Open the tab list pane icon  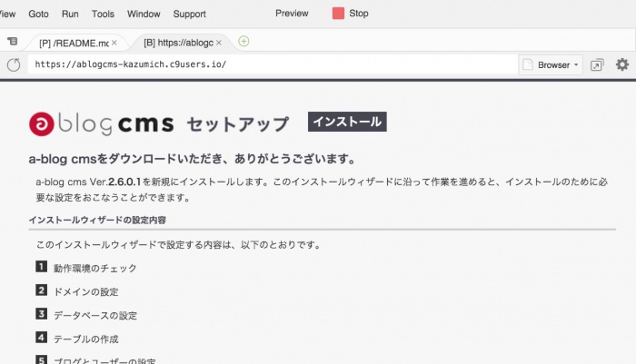click(12, 42)
